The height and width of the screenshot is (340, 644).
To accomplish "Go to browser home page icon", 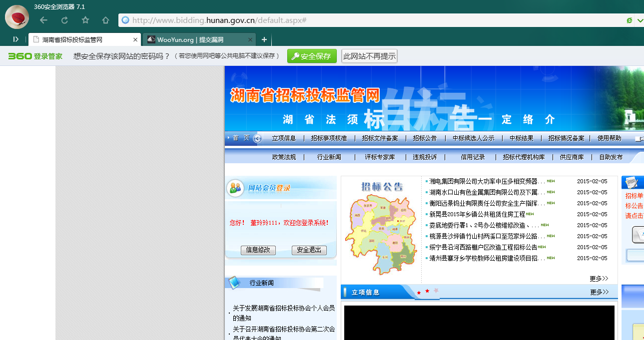I will 105,20.
